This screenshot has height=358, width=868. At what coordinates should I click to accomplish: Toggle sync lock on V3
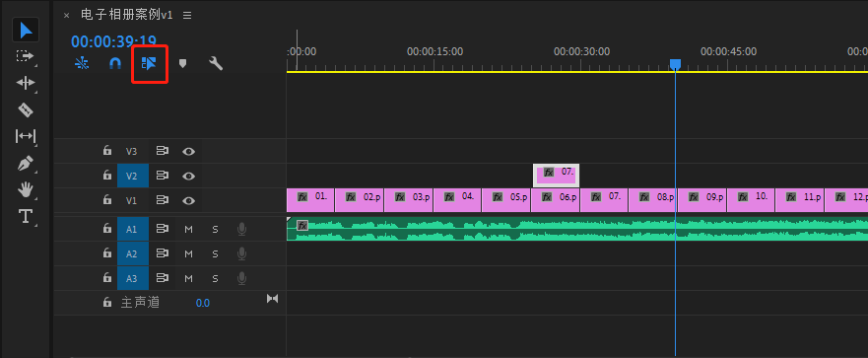tap(163, 151)
